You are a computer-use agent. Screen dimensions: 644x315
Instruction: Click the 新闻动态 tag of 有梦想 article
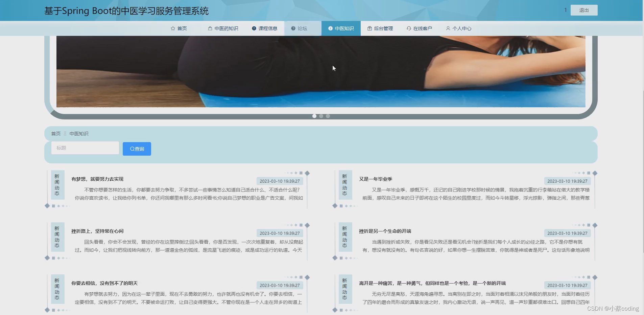click(57, 185)
